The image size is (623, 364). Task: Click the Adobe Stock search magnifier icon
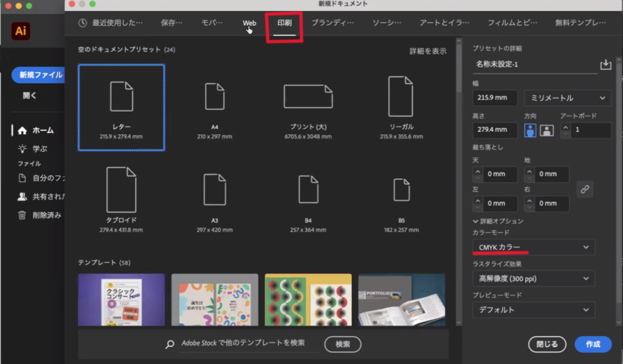click(170, 344)
